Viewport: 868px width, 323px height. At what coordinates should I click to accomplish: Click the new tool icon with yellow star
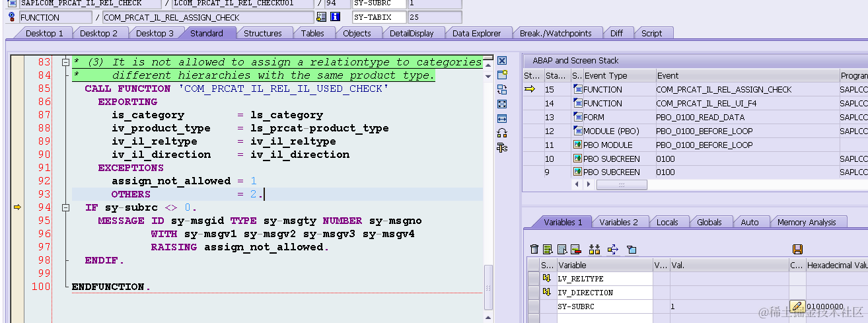coord(502,75)
